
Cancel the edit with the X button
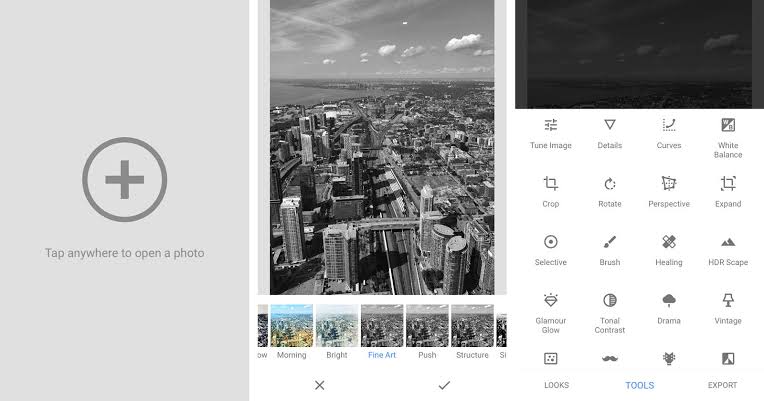click(319, 385)
